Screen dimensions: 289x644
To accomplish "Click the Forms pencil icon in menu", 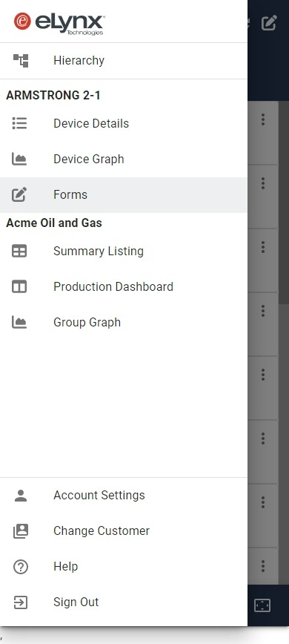I will 19,194.
